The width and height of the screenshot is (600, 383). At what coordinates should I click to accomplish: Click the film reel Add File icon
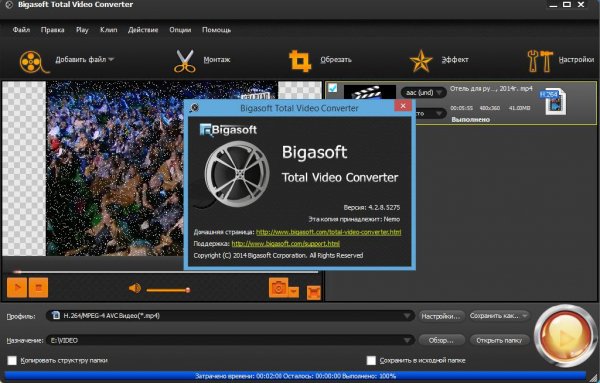[x=34, y=61]
